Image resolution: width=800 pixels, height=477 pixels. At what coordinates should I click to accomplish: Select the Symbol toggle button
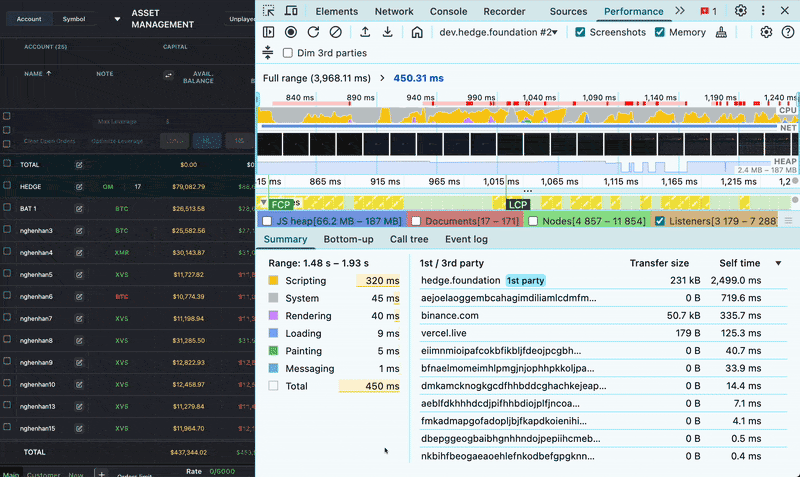tap(74, 19)
